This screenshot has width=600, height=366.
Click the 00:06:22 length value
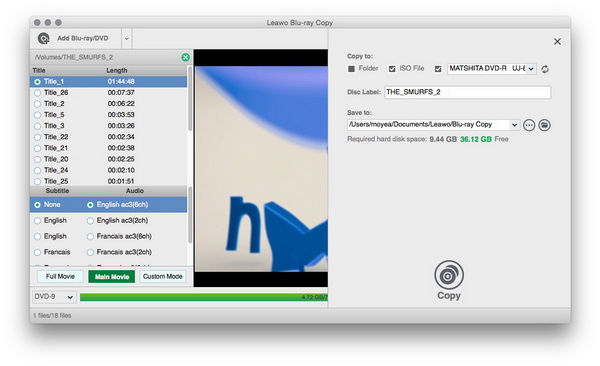coord(121,104)
